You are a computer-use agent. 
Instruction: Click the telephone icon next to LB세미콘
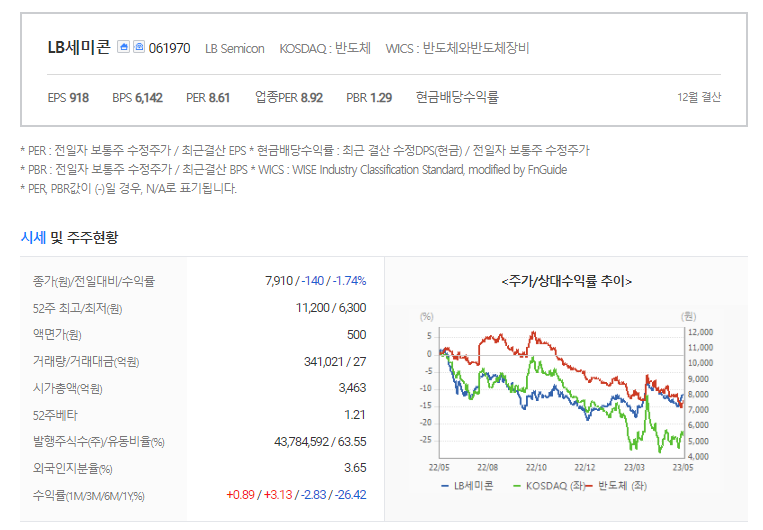click(139, 47)
